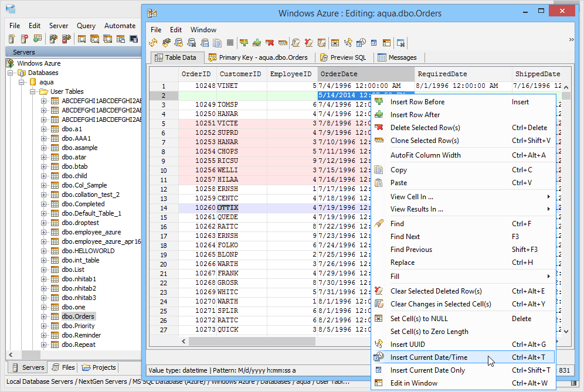Switch to the Projects tab at the bottom
This screenshot has height=392, width=584.
[99, 367]
